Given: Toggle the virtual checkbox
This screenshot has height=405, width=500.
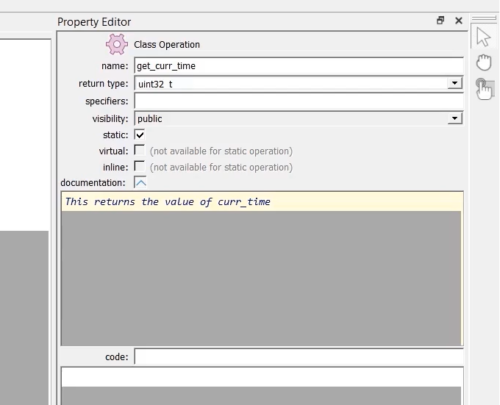Looking at the screenshot, I should [x=140, y=150].
